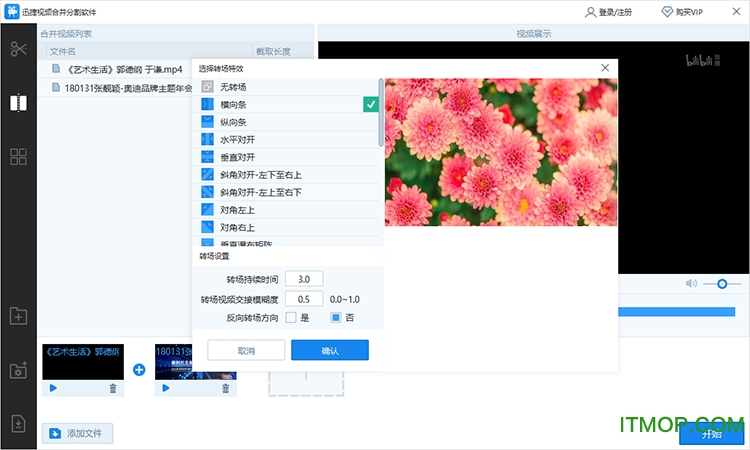Screen dimensions: 750x450
Task: Choose 斜角对开-左下至右上 transition
Action: coord(286,175)
